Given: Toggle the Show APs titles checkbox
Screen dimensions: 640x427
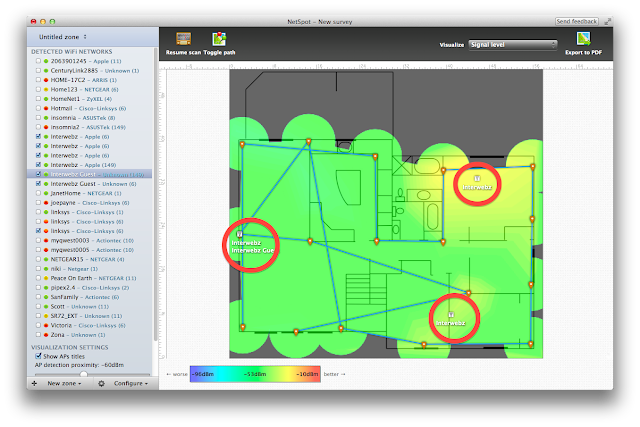Looking at the screenshot, I should point(38,356).
